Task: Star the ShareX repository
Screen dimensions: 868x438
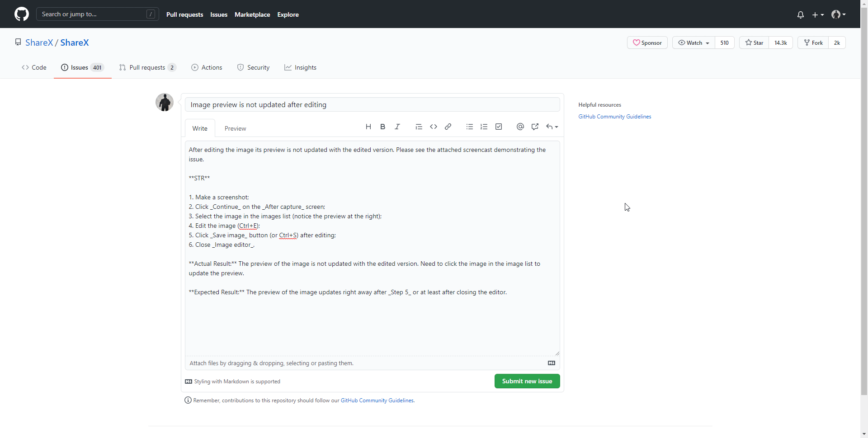Action: pyautogui.click(x=754, y=42)
